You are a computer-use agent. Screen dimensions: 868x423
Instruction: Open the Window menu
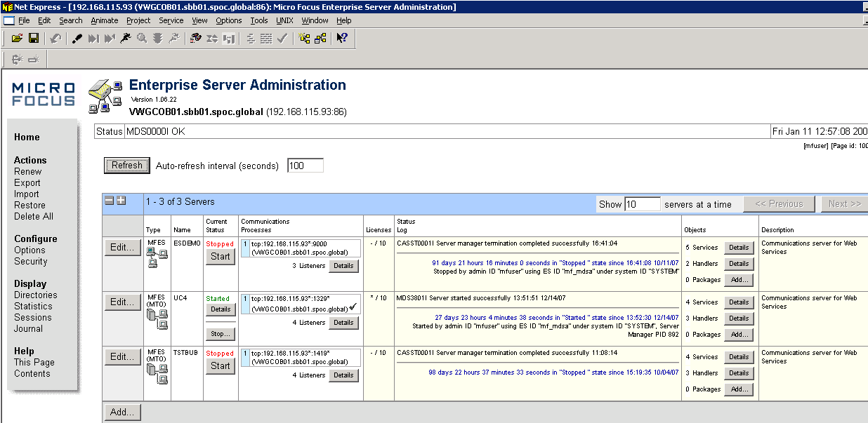[315, 20]
